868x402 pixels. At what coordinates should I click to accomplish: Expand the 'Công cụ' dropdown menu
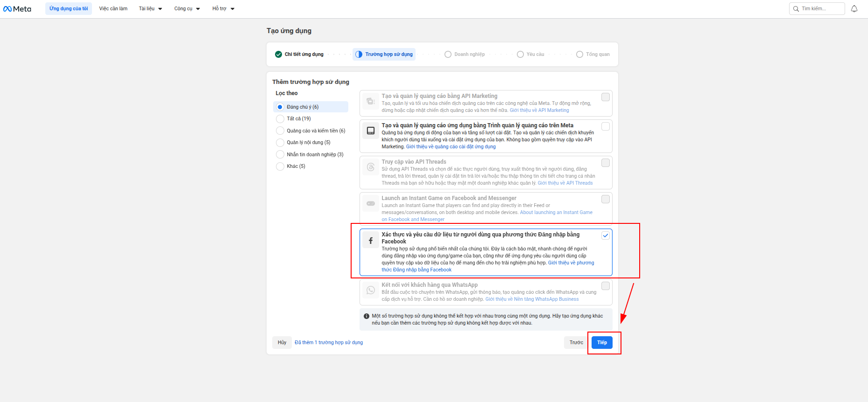point(187,9)
